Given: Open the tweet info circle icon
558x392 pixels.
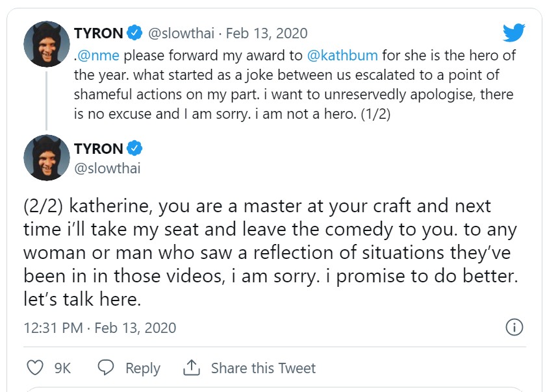Looking at the screenshot, I should 514,327.
